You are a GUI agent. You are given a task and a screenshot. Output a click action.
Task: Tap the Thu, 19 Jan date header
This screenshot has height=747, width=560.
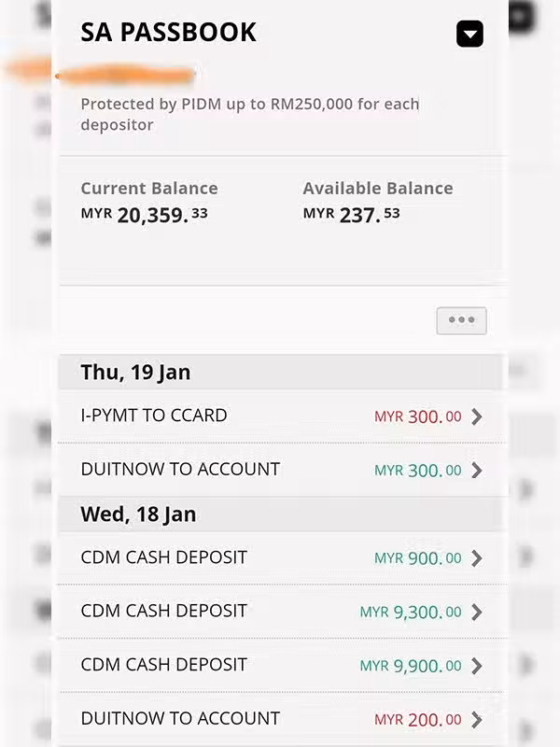tap(135, 372)
